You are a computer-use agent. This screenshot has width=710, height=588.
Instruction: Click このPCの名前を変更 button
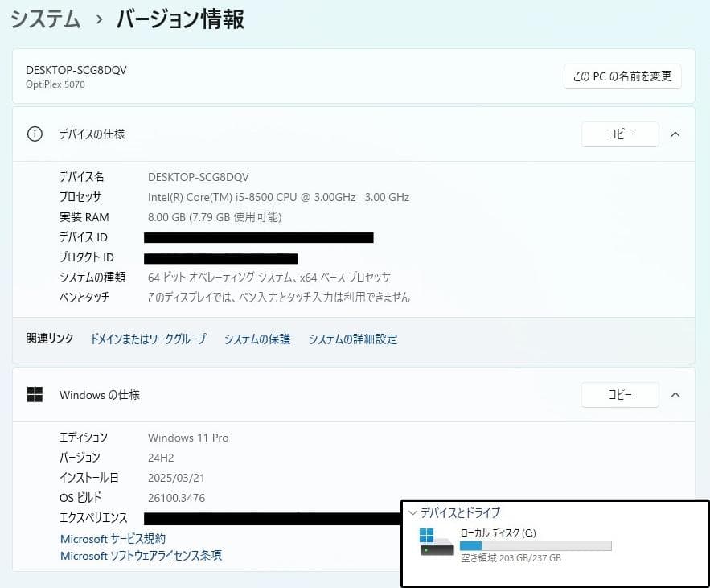click(x=624, y=76)
